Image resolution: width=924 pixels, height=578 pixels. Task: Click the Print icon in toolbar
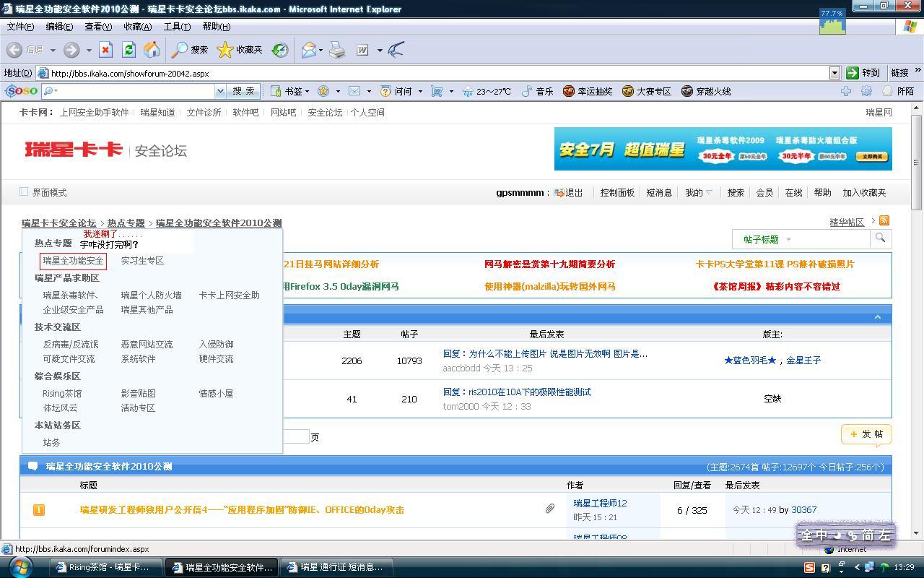coord(337,50)
